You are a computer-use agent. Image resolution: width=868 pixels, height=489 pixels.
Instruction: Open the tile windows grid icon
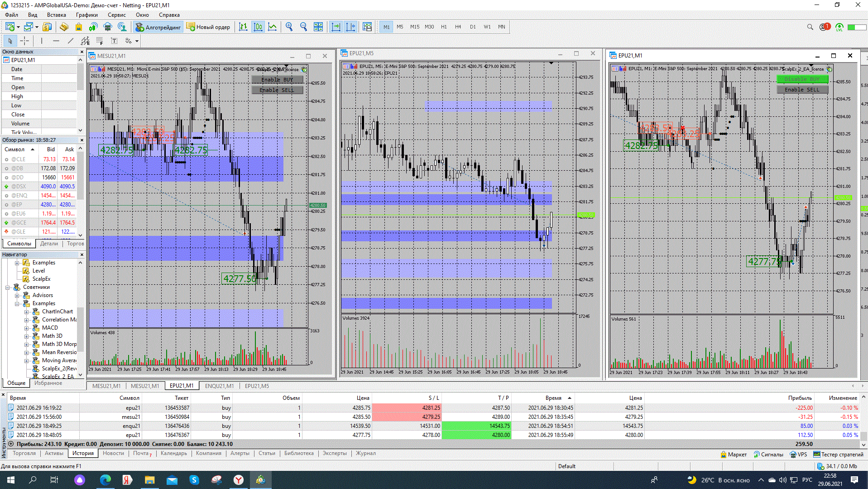318,27
